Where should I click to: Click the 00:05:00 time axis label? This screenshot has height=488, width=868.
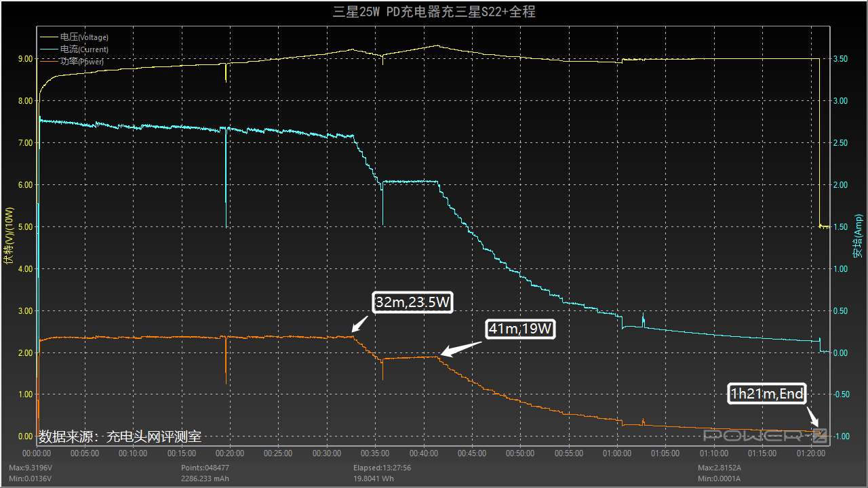pyautogui.click(x=85, y=453)
